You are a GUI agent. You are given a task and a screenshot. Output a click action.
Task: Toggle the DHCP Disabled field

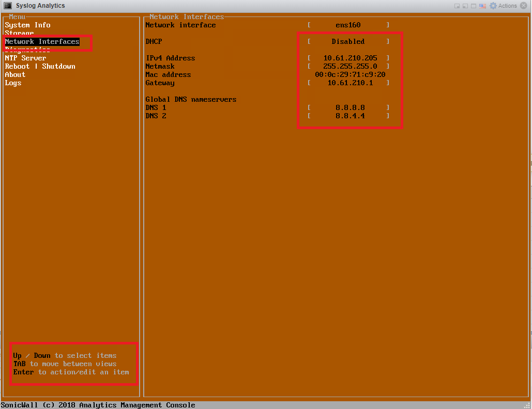point(348,41)
